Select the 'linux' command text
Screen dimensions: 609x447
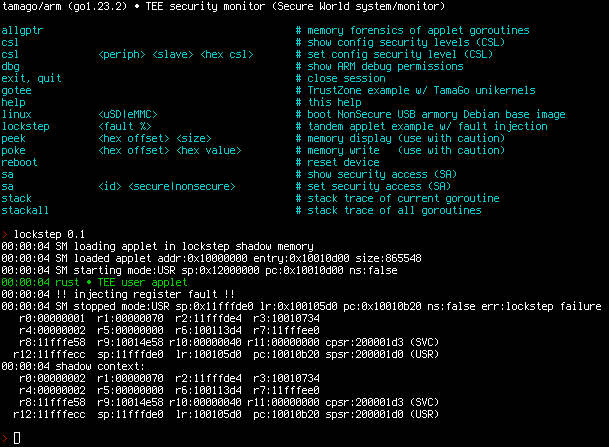tap(17, 115)
